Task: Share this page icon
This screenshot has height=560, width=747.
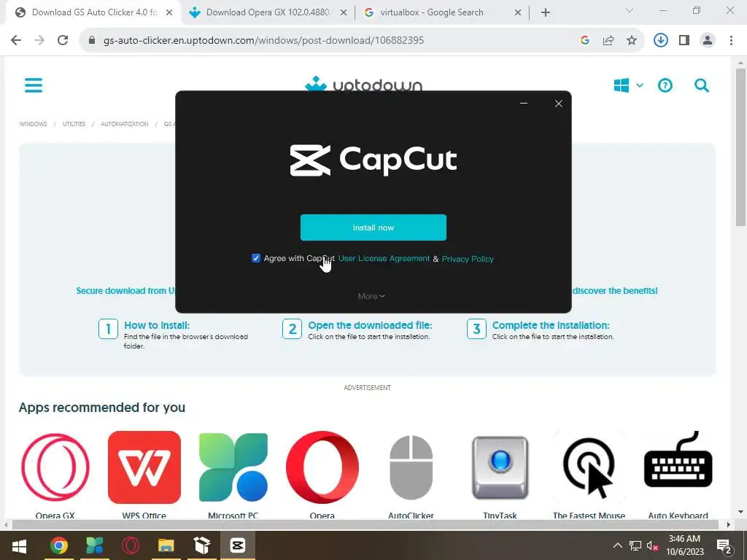Action: click(608, 41)
